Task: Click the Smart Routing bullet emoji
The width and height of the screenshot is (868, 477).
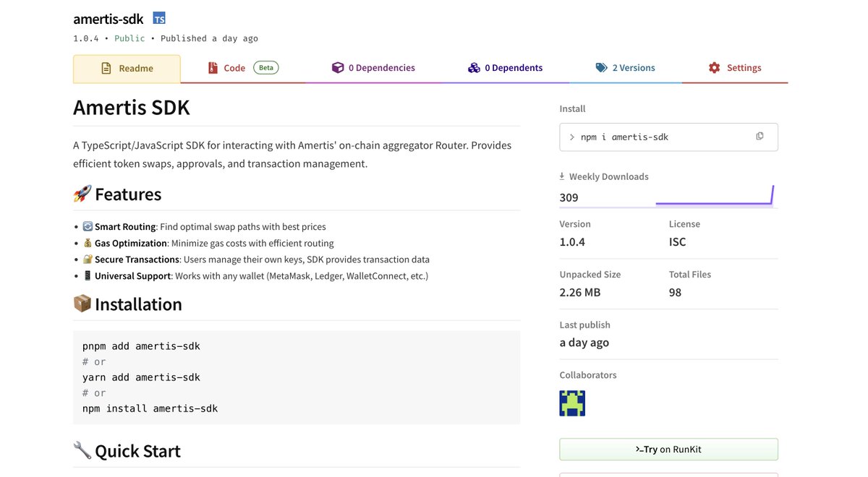Action: click(88, 226)
